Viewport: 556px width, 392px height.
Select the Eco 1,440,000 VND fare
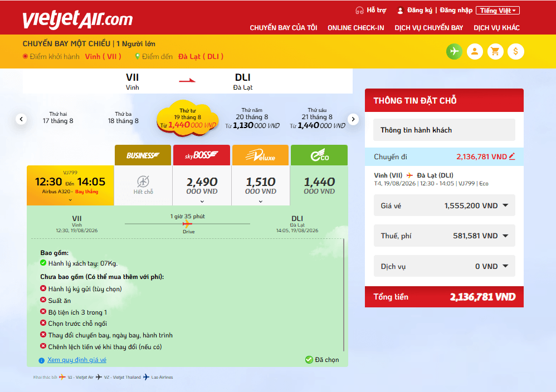pos(319,186)
